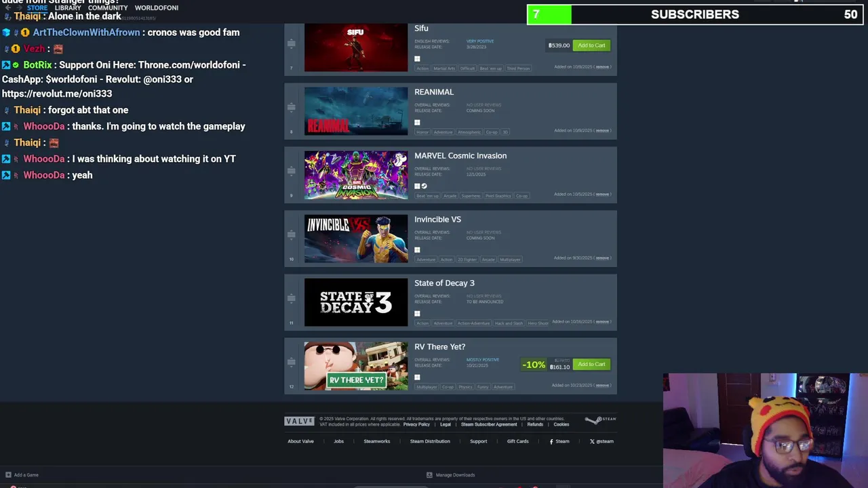Open the RV There Yet? thumbnail
This screenshot has width=868, height=488.
coord(356,366)
